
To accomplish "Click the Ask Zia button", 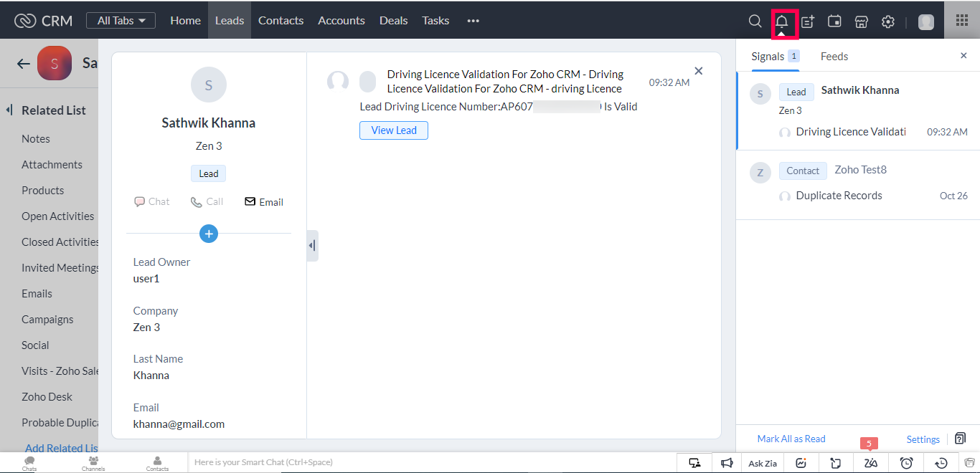I will [x=763, y=463].
